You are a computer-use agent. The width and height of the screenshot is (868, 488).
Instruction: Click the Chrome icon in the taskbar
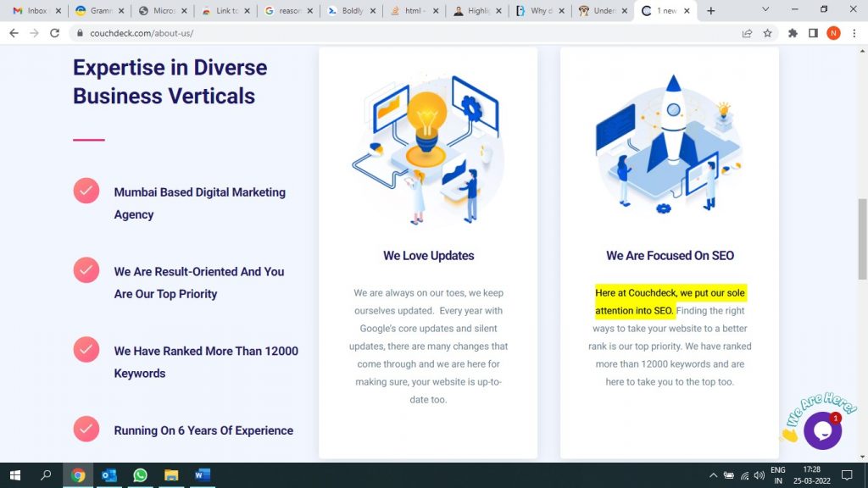tap(78, 475)
